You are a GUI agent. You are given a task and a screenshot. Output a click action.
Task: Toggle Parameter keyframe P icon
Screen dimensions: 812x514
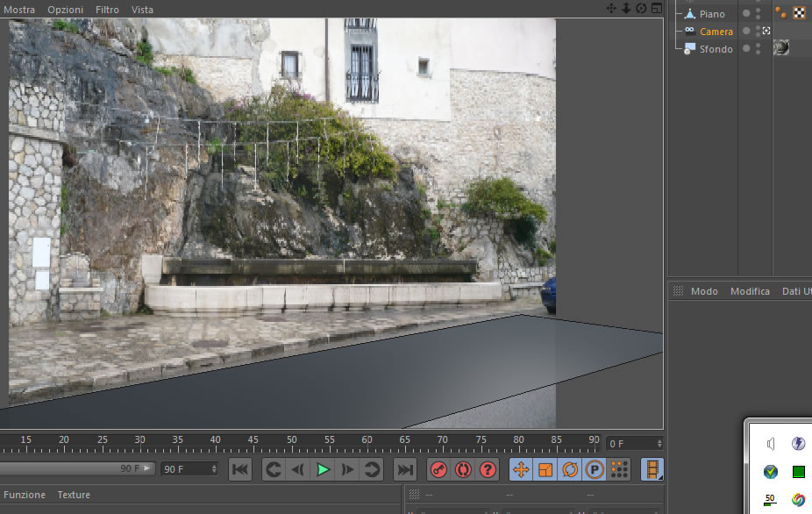(594, 470)
